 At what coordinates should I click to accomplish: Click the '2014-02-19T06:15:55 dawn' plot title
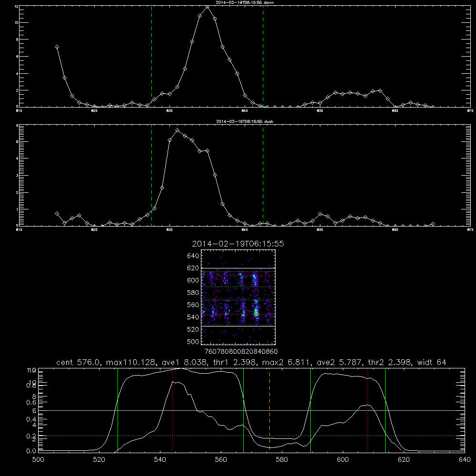pyautogui.click(x=245, y=2)
